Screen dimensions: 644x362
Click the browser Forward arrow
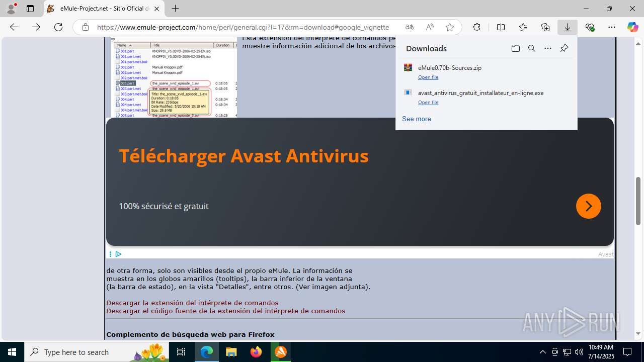(36, 27)
